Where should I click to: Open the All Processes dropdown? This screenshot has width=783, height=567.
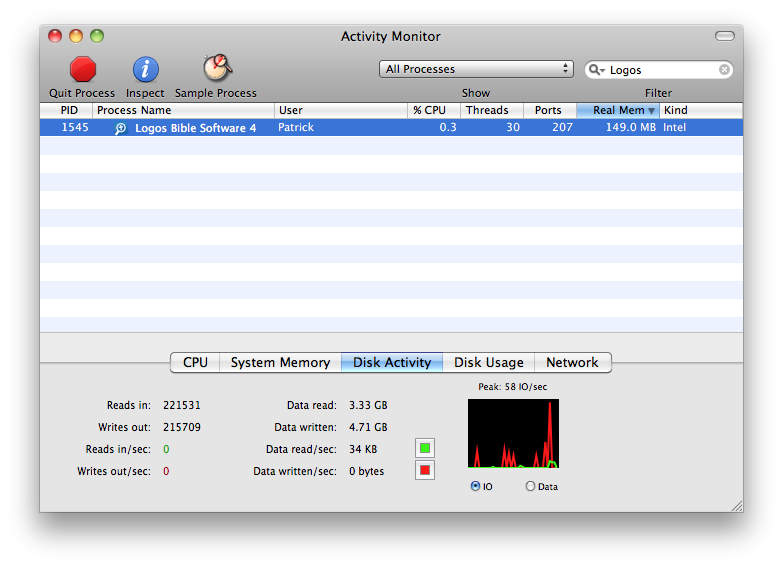click(476, 69)
